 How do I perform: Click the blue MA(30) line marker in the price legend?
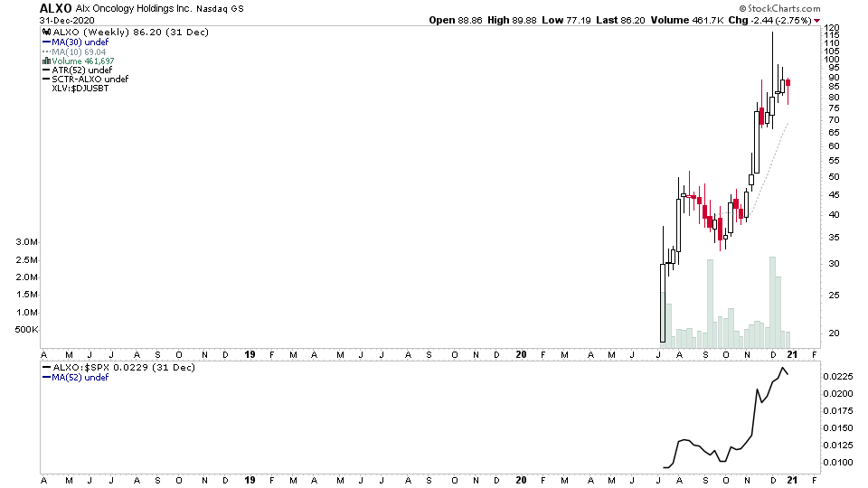click(x=46, y=42)
